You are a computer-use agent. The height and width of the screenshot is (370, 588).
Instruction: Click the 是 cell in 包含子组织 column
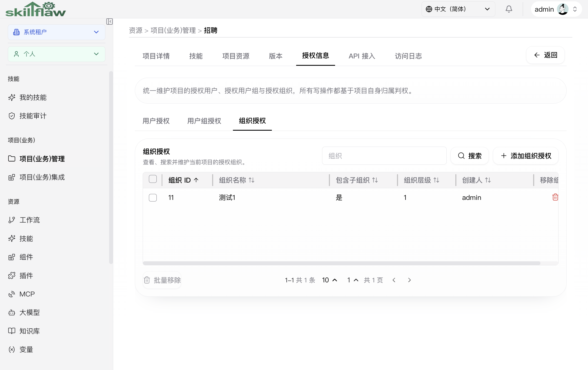tap(339, 198)
